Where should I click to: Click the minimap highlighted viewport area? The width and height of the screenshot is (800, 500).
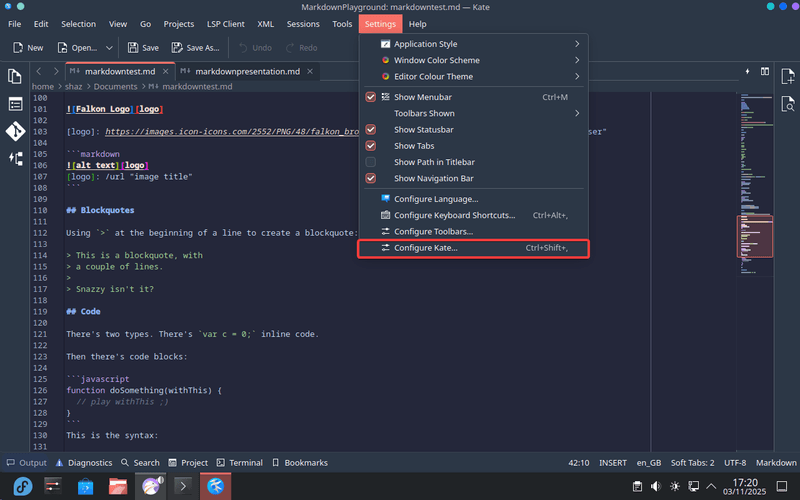tap(755, 237)
